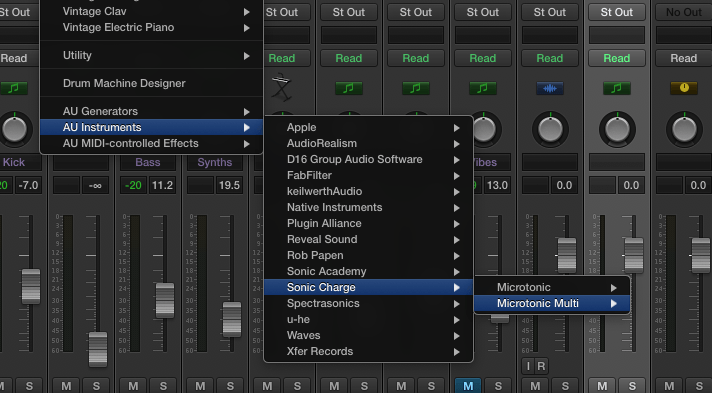Click the highlighted channel's green note icon
This screenshot has width=712, height=393.
coord(617,88)
